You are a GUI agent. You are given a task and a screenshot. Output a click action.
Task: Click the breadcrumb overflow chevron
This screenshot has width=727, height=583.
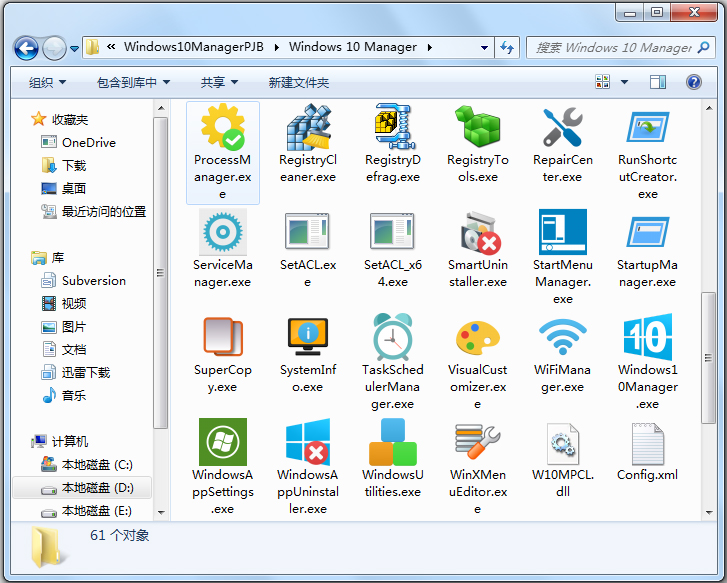coord(111,46)
